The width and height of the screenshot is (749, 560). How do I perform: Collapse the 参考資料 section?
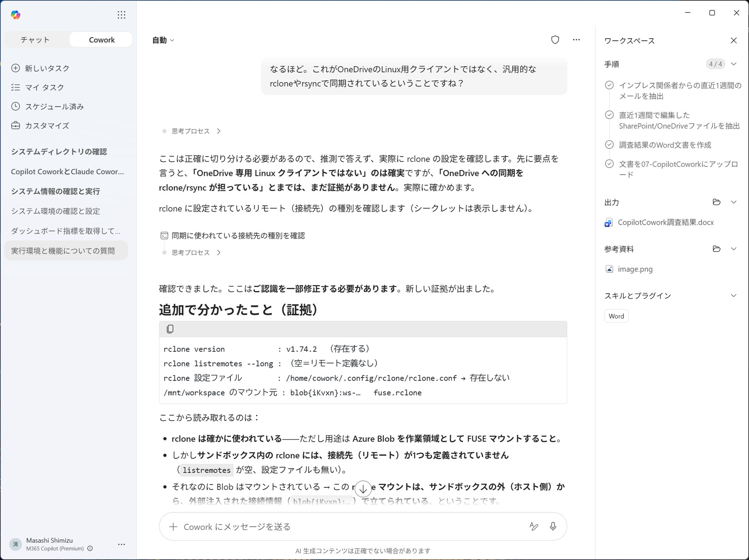tap(734, 249)
